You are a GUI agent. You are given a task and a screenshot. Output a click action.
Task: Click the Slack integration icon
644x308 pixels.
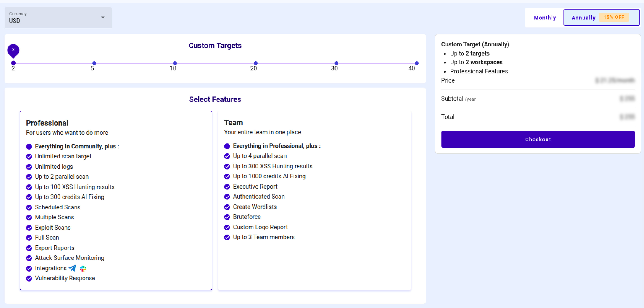click(83, 268)
